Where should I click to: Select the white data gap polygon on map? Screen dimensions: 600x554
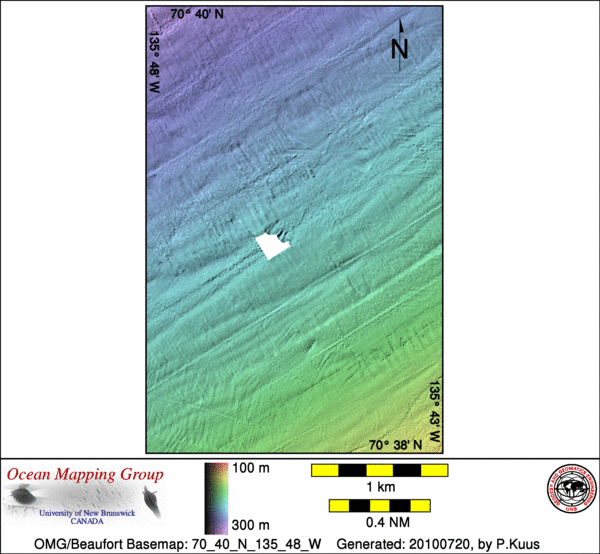coord(272,247)
